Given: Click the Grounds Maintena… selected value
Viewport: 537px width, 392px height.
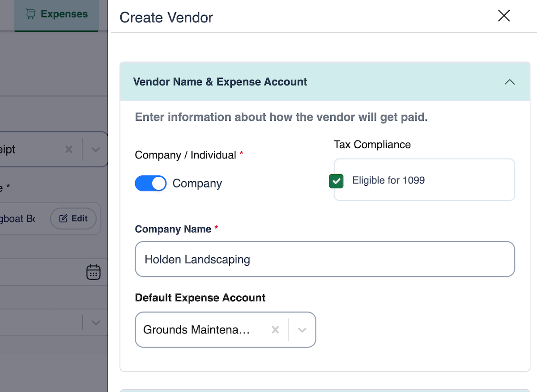Looking at the screenshot, I should click(x=196, y=330).
